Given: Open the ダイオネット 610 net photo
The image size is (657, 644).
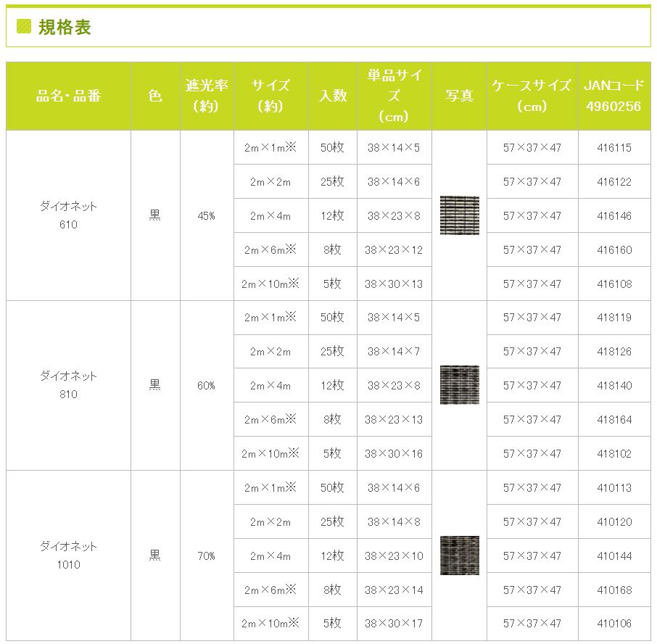Looking at the screenshot, I should point(459,215).
